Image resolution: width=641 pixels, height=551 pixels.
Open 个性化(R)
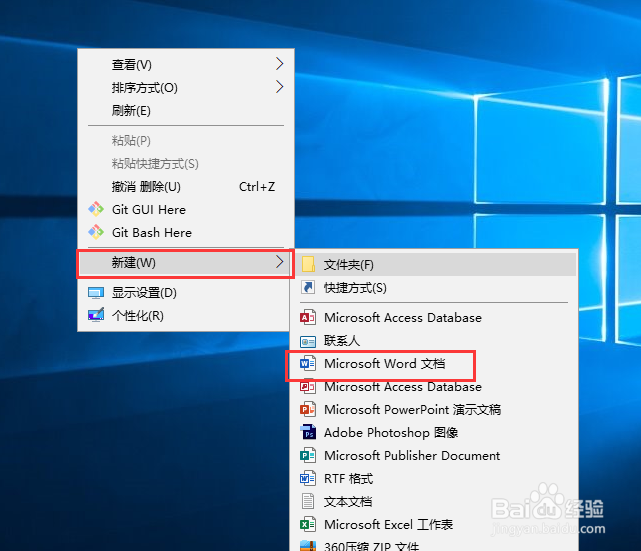click(186, 316)
